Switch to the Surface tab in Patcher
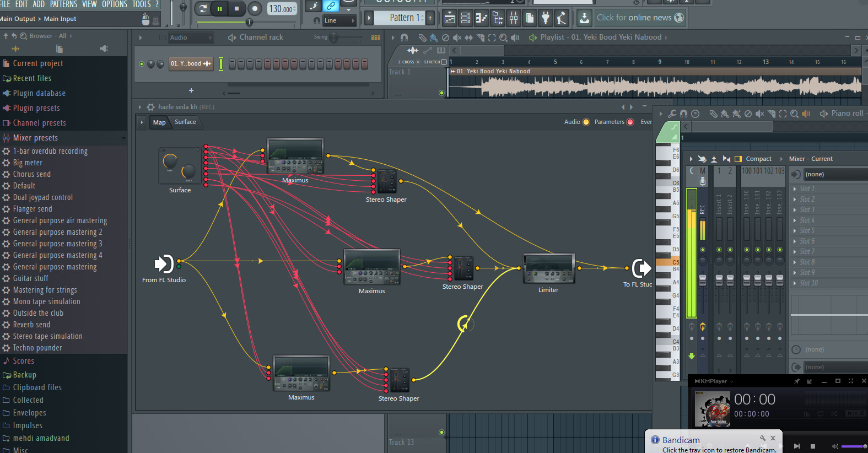Screen dimensions: 868x453 185,122
